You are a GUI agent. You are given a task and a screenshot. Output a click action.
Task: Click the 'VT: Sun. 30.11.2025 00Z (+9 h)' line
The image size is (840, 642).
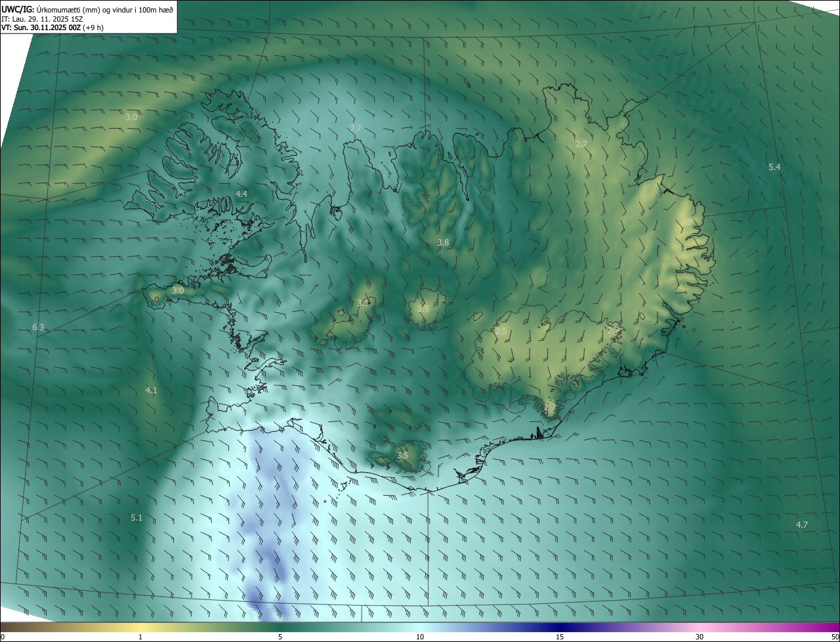[52, 28]
